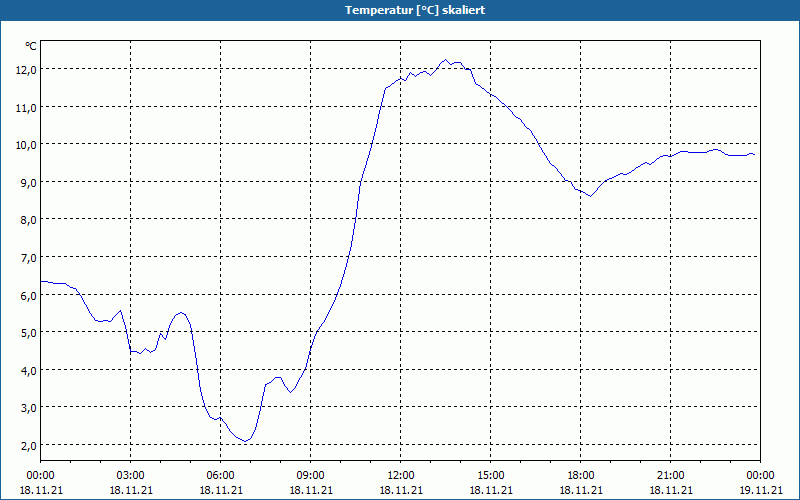800x500 pixels.
Task: Click the 2,0 y-axis label
Action: click(28, 445)
